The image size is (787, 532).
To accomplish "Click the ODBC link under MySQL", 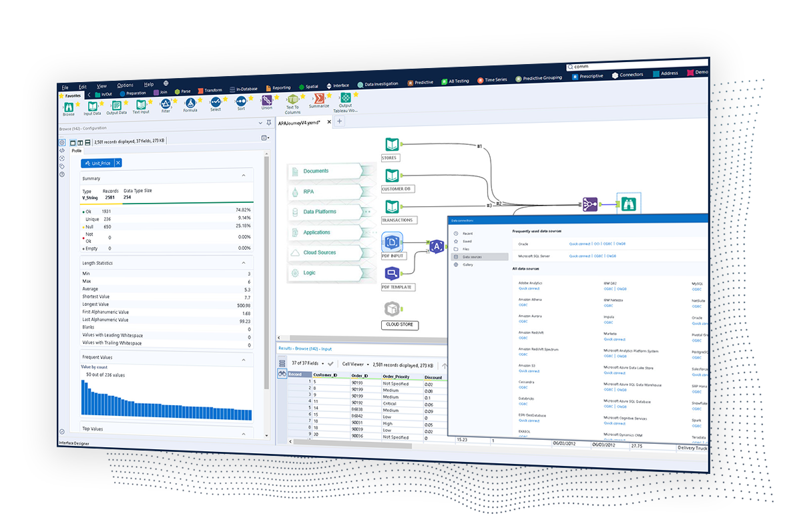I will point(696,289).
